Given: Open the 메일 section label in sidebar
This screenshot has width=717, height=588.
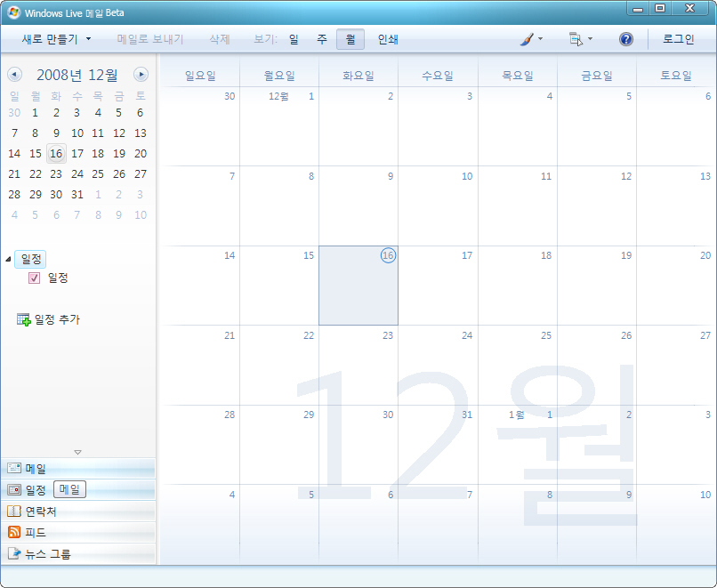Looking at the screenshot, I should pyautogui.click(x=36, y=469).
